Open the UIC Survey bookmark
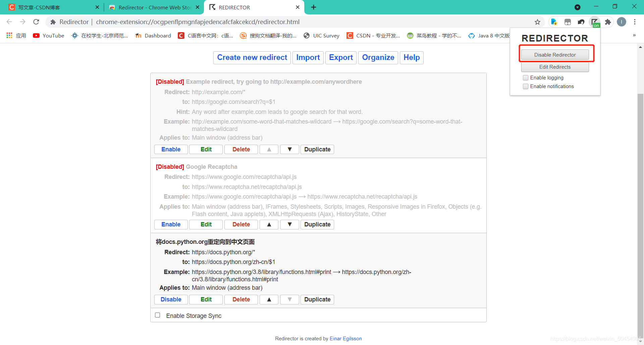Image resolution: width=644 pixels, height=345 pixels. tap(321, 36)
